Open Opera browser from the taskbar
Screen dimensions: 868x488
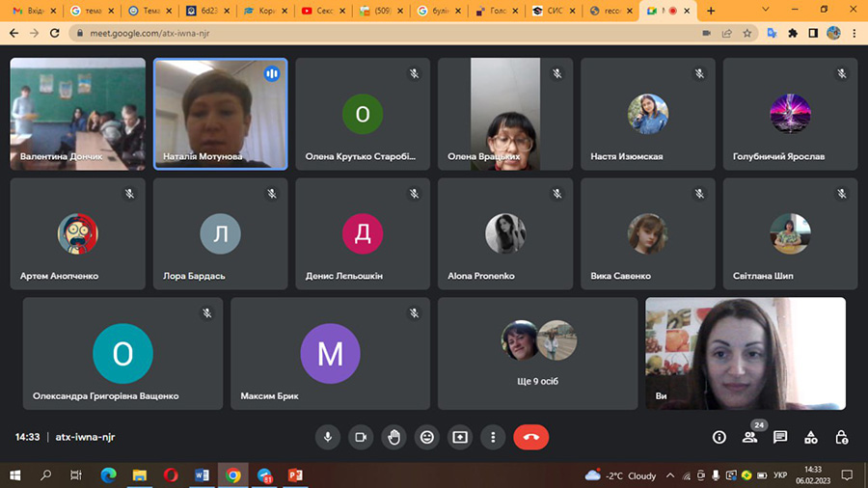point(171,475)
